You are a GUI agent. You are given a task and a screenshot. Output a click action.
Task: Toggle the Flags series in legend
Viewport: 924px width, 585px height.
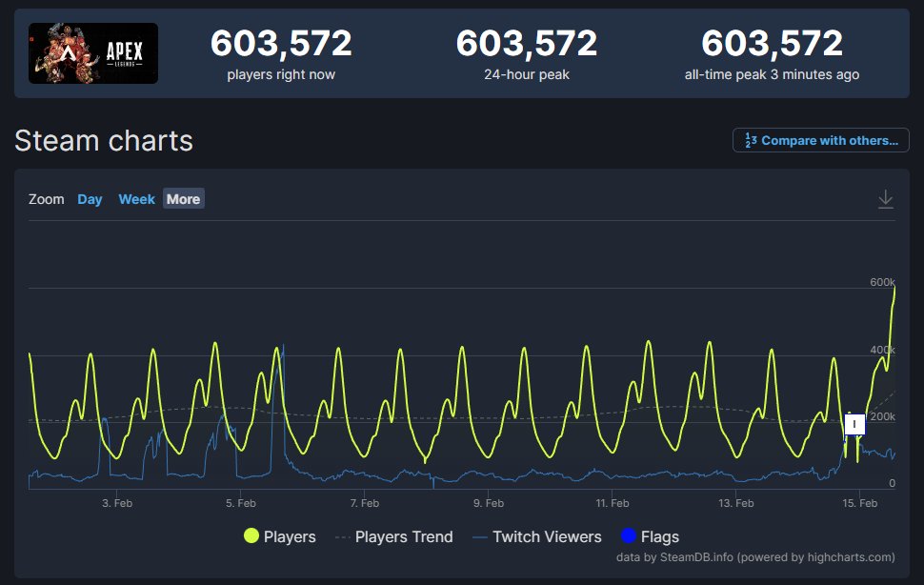click(650, 536)
